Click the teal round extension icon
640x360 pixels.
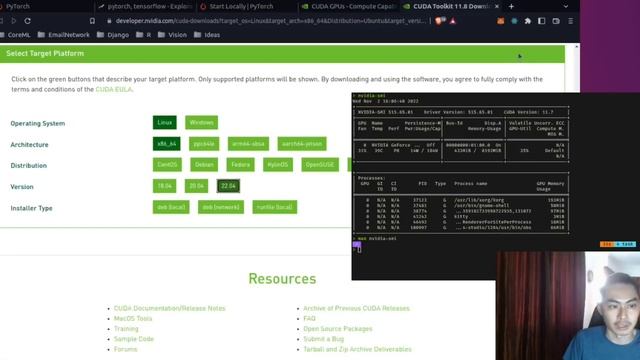[x=514, y=21]
